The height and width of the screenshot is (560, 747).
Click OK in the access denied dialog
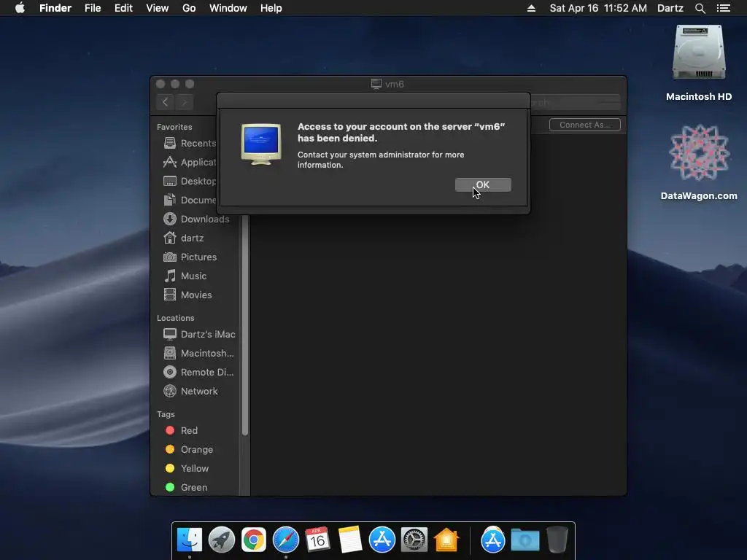(x=483, y=184)
